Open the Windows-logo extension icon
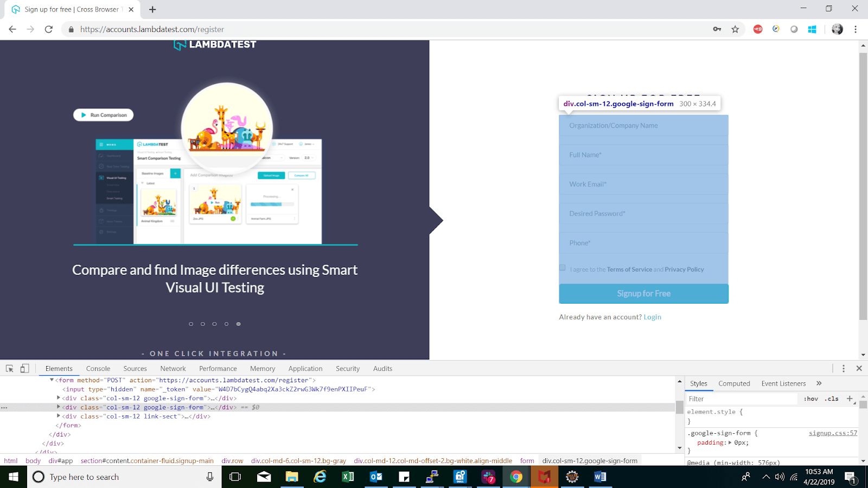This screenshot has height=488, width=868. 812,29
